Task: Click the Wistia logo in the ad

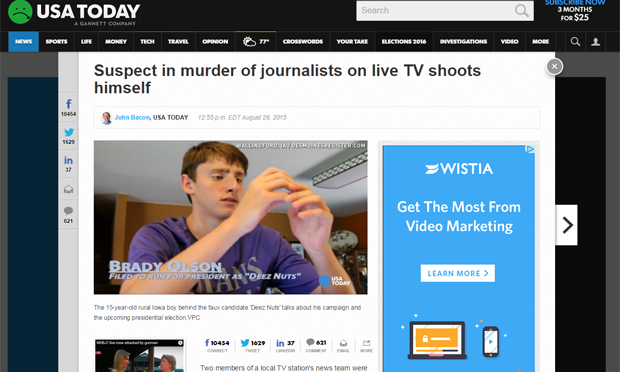Action: tap(459, 169)
